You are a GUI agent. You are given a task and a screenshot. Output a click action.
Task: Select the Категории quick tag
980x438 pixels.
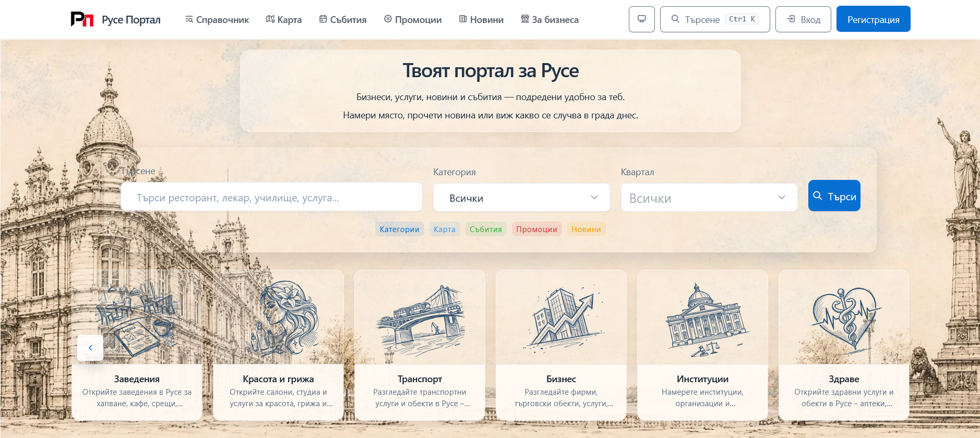pyautogui.click(x=400, y=229)
